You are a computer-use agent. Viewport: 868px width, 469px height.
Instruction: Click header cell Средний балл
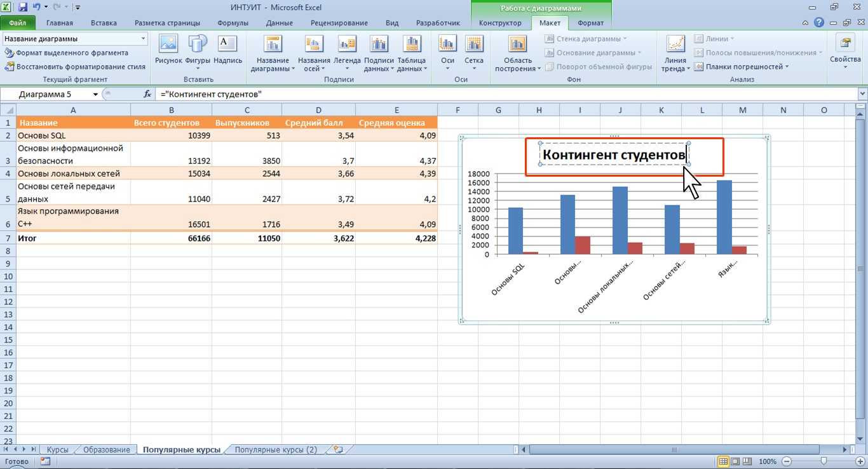[318, 123]
